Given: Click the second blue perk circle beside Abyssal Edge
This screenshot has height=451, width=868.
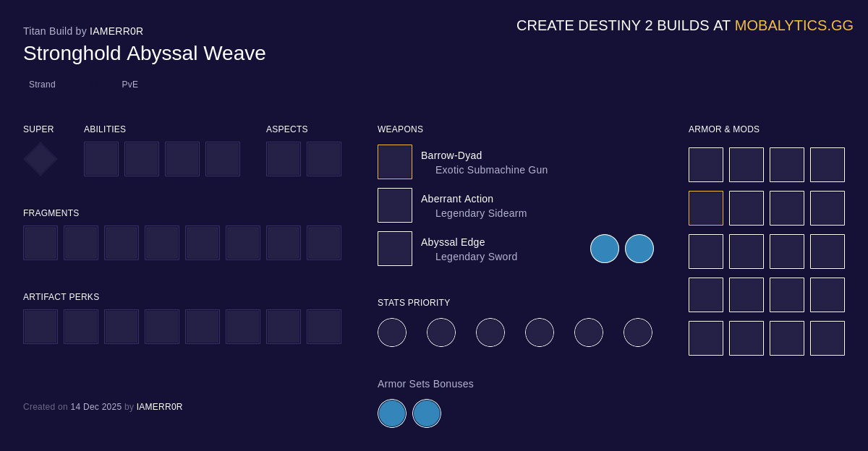Looking at the screenshot, I should [639, 248].
